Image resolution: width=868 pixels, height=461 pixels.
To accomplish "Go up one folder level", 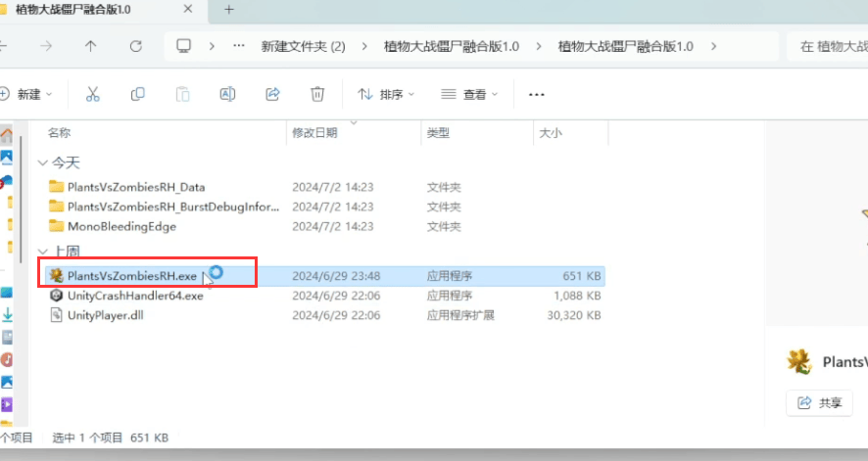I will (91, 46).
